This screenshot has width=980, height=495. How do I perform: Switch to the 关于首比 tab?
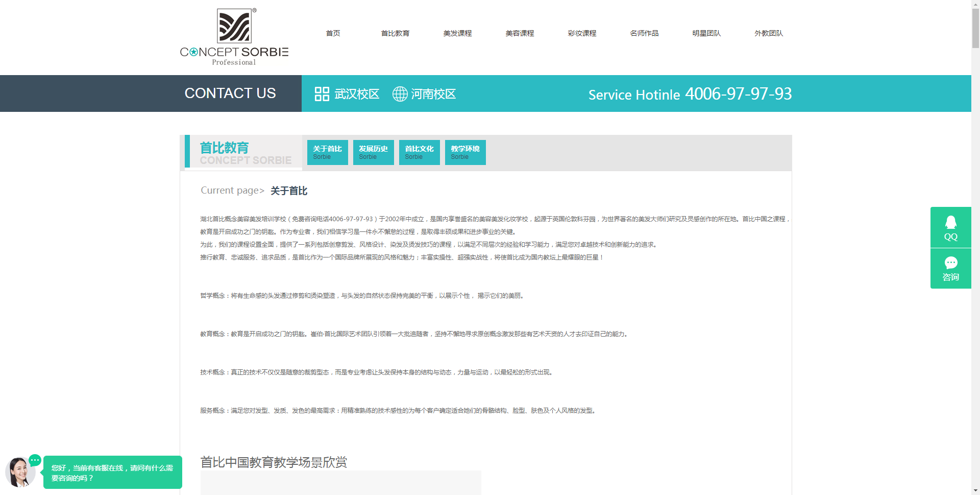pyautogui.click(x=328, y=152)
